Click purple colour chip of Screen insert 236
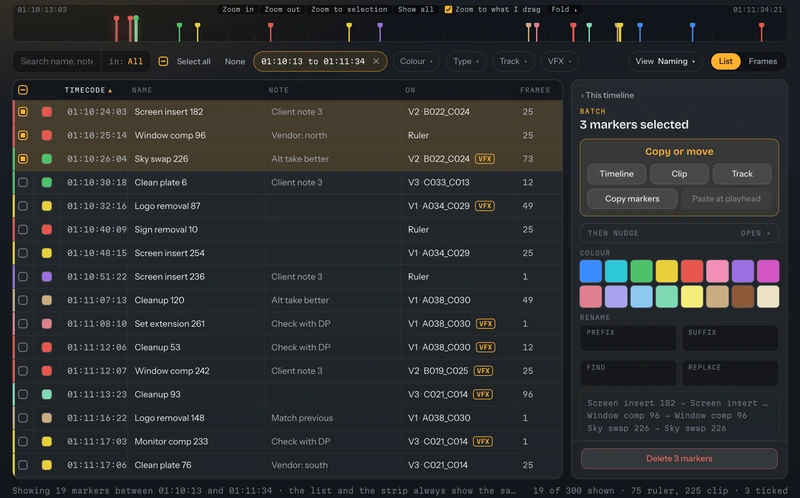This screenshot has width=800, height=498. click(x=46, y=277)
